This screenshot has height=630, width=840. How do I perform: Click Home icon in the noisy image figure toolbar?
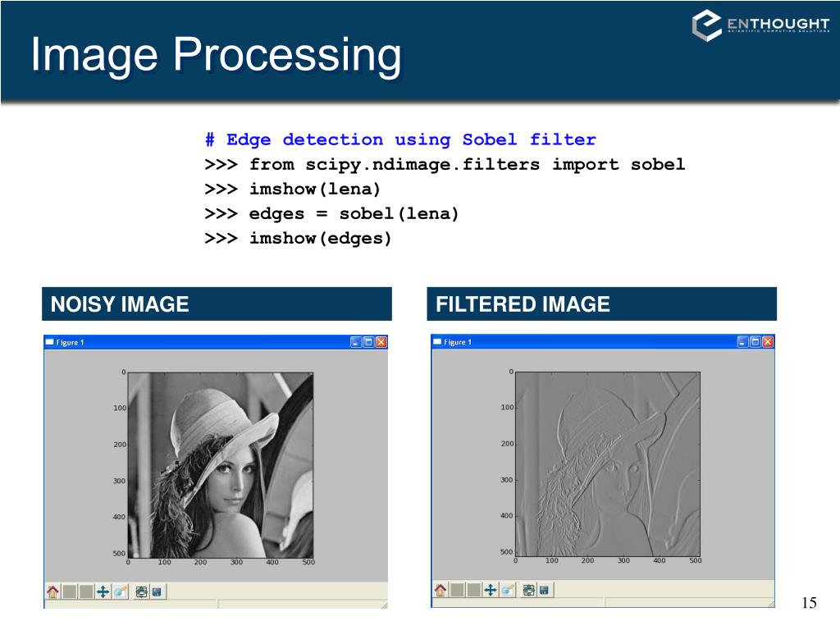(x=52, y=591)
